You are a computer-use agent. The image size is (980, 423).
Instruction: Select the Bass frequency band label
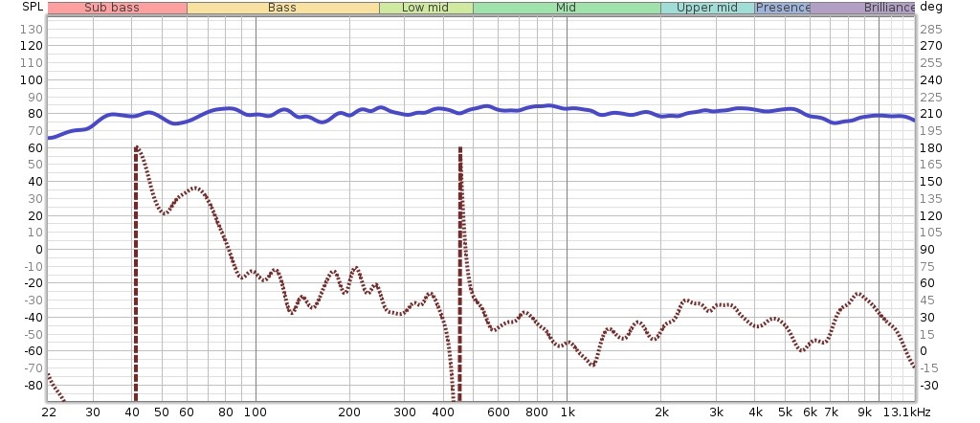point(282,8)
